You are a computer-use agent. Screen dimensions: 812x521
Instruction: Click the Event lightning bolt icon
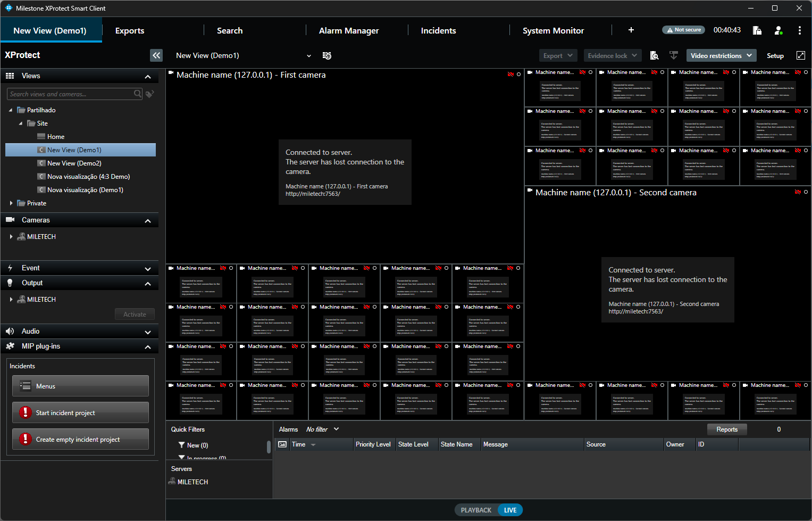coord(10,268)
